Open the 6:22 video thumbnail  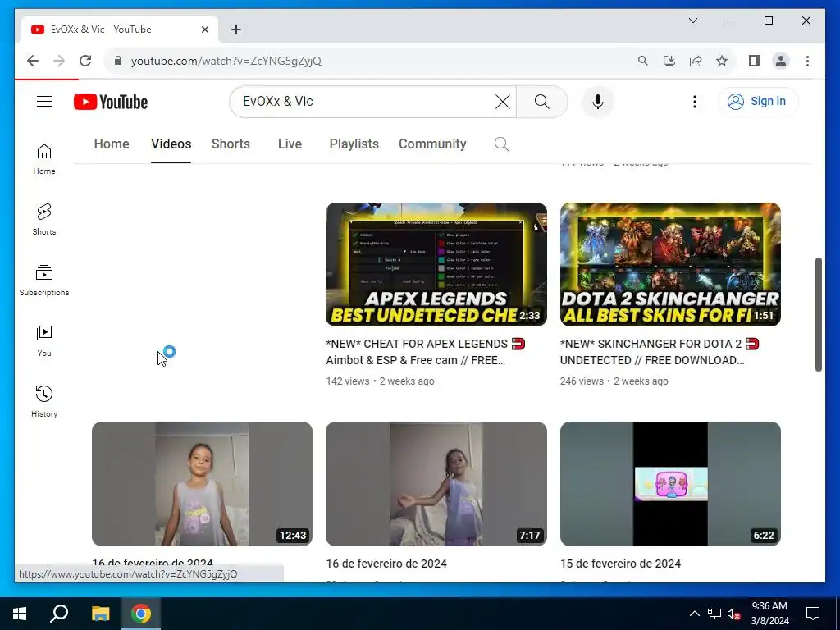click(x=670, y=484)
